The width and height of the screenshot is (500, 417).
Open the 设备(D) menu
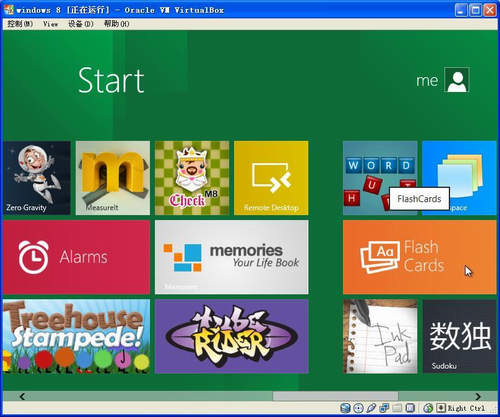pos(81,24)
